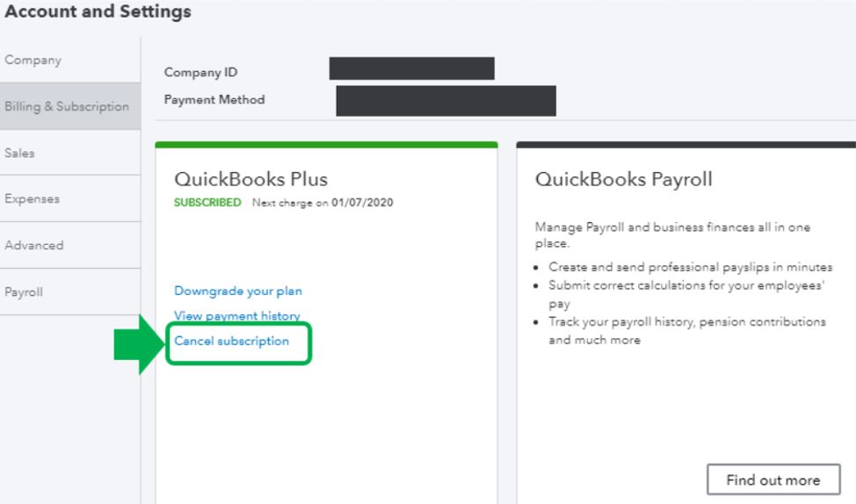Click the Account and Settings title

95,12
